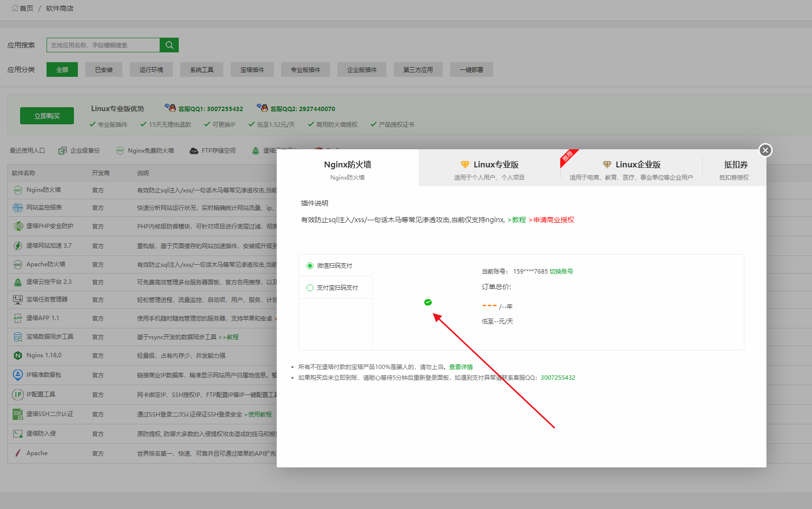Viewport: 812px width, 509px height.
Task: Select the Nginx防火墙 WAF shield icon
Action: point(18,190)
